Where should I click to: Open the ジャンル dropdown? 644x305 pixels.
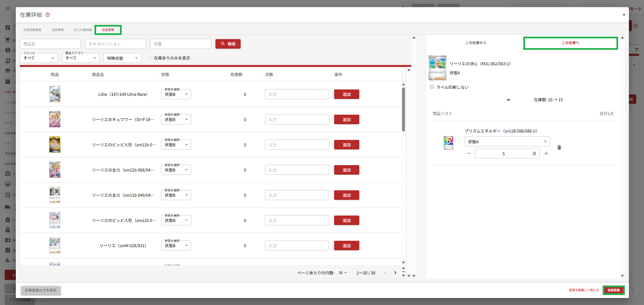click(39, 58)
